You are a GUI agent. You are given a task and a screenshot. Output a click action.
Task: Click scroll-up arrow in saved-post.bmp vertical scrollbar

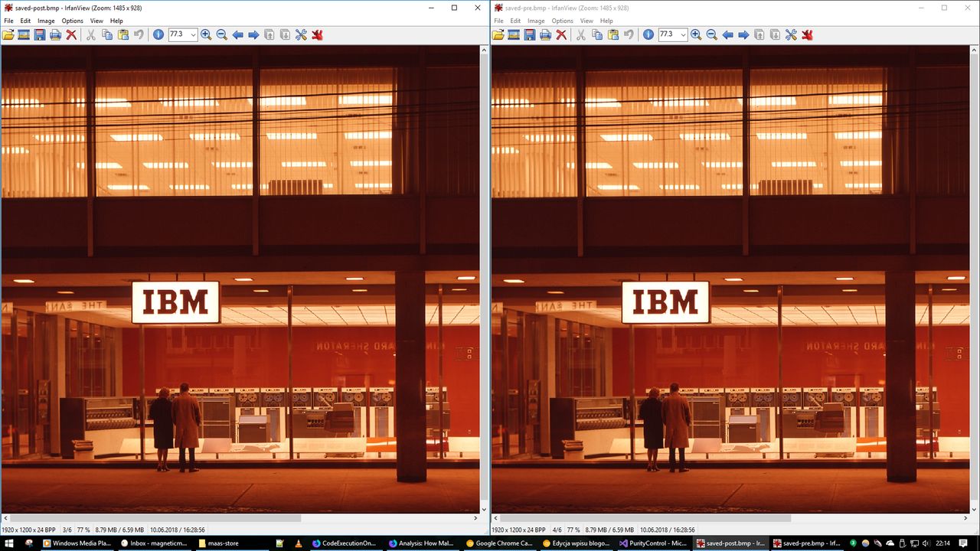[x=484, y=49]
